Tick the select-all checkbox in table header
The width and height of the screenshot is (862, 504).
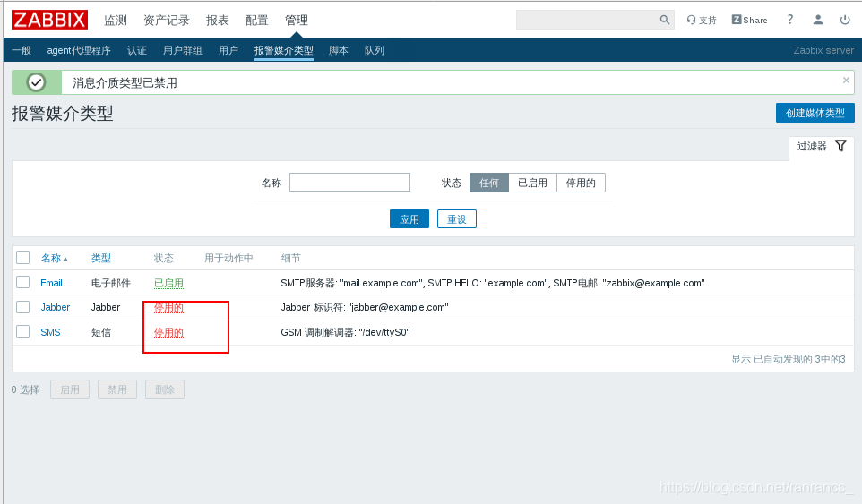pos(22,258)
